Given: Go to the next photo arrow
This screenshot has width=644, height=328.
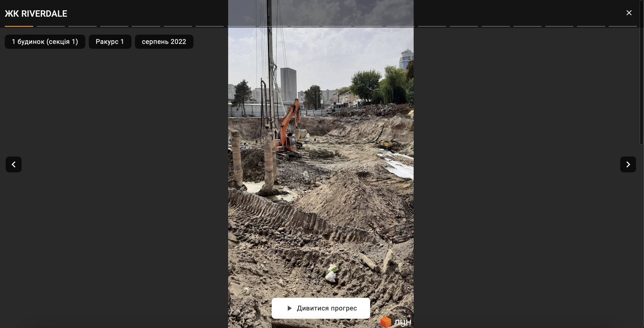Looking at the screenshot, I should 628,164.
